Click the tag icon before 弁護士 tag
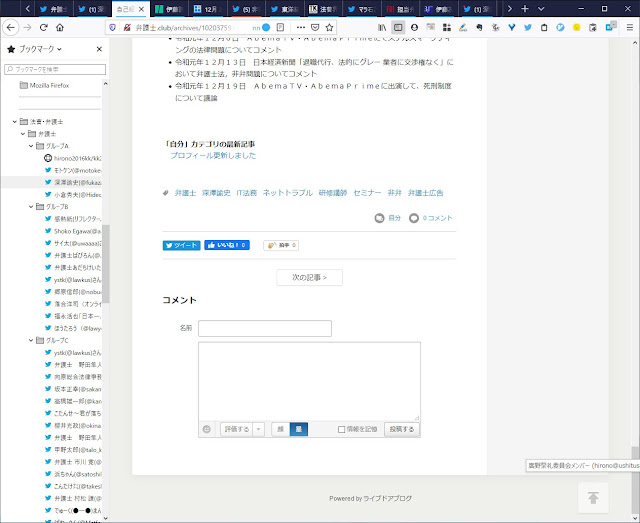The image size is (640, 523). click(x=165, y=193)
